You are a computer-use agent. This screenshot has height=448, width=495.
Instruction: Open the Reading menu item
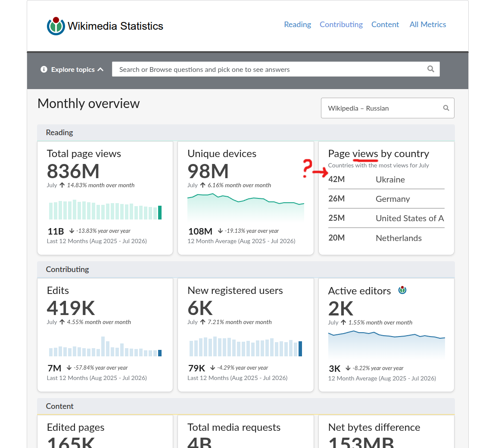tap(297, 25)
